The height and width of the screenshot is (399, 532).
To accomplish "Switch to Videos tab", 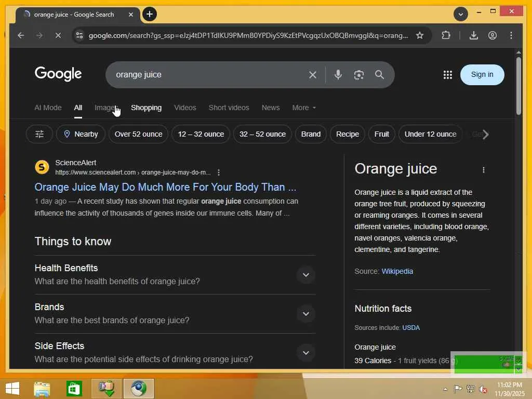I will click(x=185, y=108).
